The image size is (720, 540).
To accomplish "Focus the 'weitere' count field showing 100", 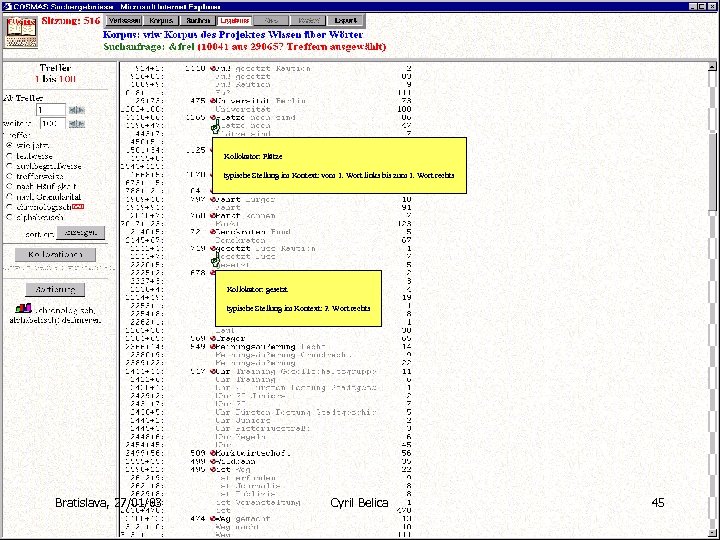I will click(x=53, y=124).
